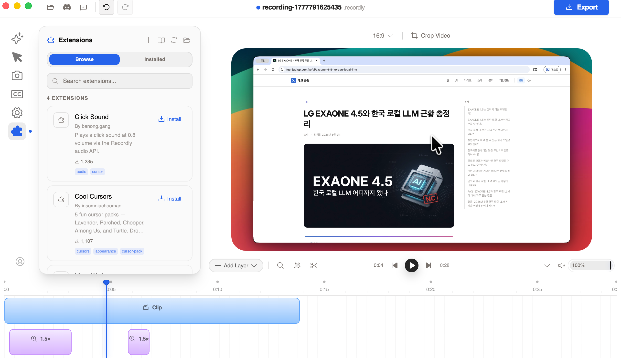Click the Crop Video button

point(430,36)
